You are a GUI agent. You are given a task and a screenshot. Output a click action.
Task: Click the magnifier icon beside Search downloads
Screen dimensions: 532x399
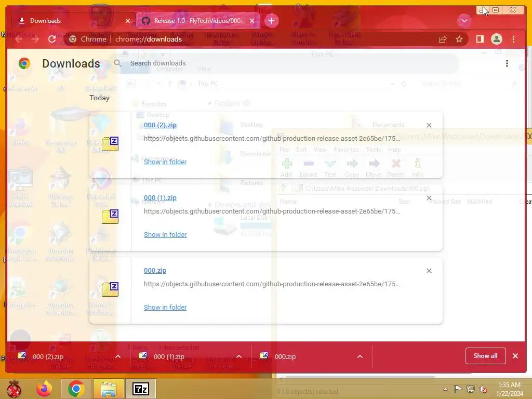point(117,63)
